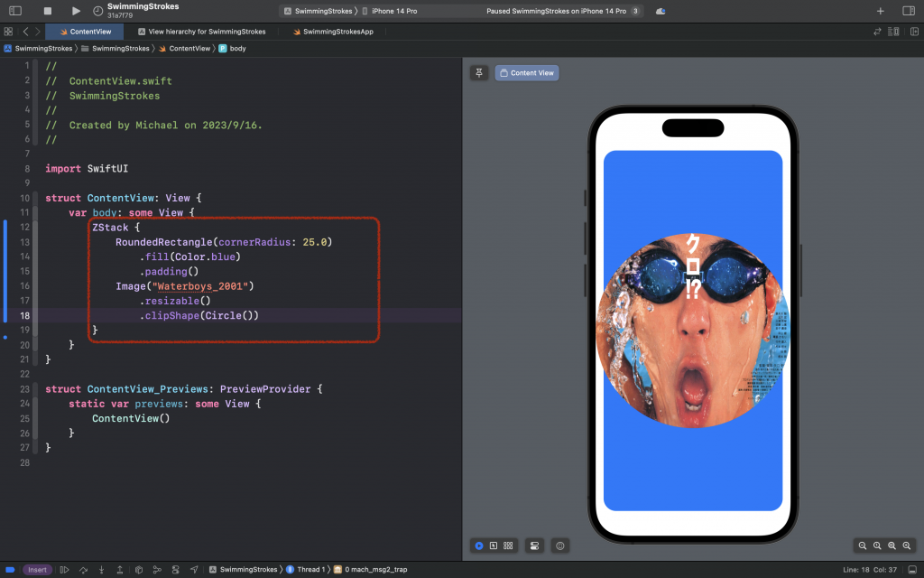924x578 pixels.
Task: Open the Library with the plus button
Action: click(x=880, y=11)
